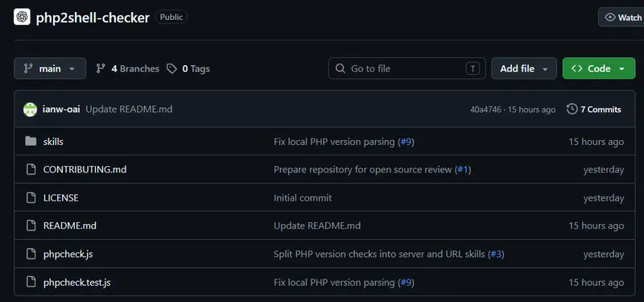Open the Add file dropdown
Image resolution: width=644 pixels, height=302 pixels.
pos(524,68)
